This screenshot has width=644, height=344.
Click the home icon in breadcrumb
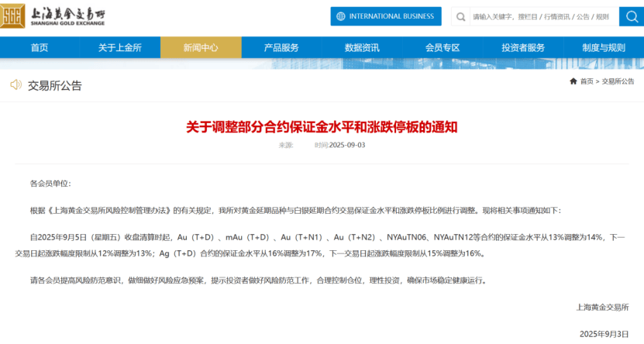(x=573, y=81)
